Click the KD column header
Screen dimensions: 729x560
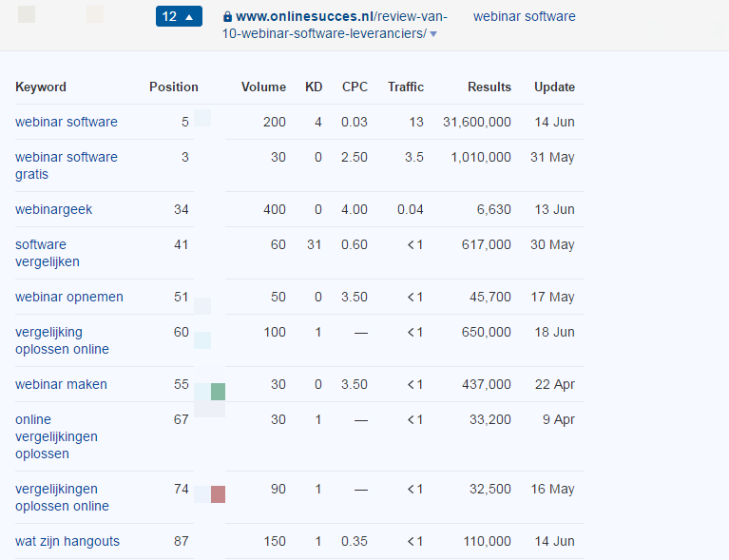314,87
